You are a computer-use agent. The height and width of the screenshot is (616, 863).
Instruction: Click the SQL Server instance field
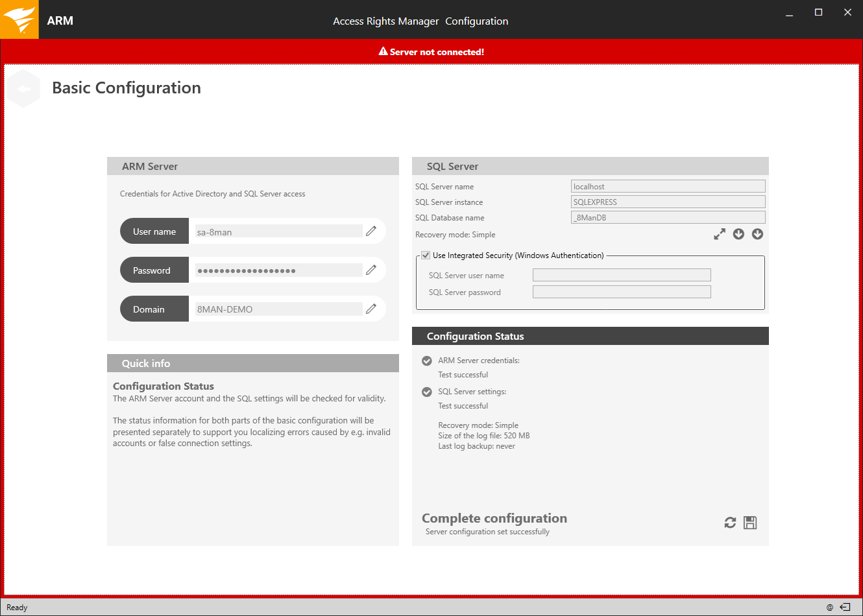point(668,202)
